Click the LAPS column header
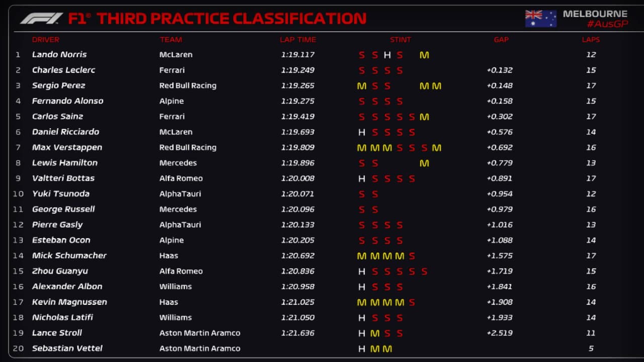Image resolution: width=644 pixels, height=362 pixels. 591,40
